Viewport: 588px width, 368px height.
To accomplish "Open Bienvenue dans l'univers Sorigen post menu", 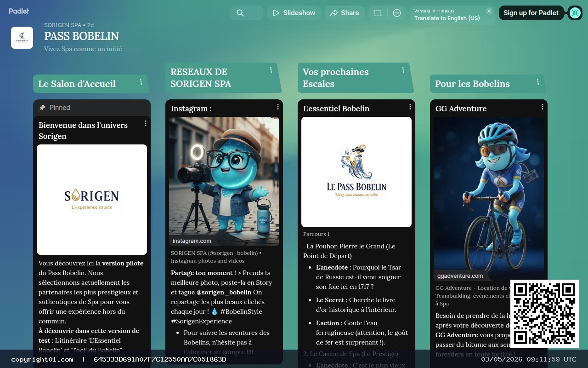I will (146, 123).
